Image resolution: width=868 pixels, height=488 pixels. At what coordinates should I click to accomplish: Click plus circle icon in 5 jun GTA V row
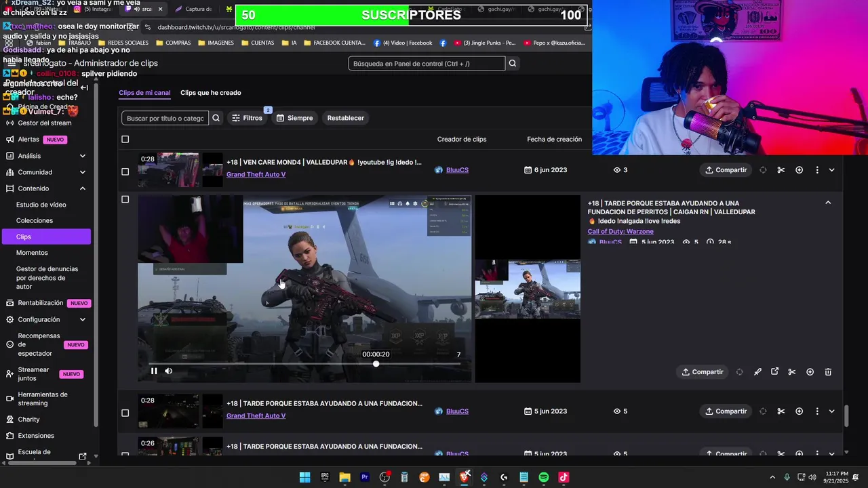click(800, 411)
